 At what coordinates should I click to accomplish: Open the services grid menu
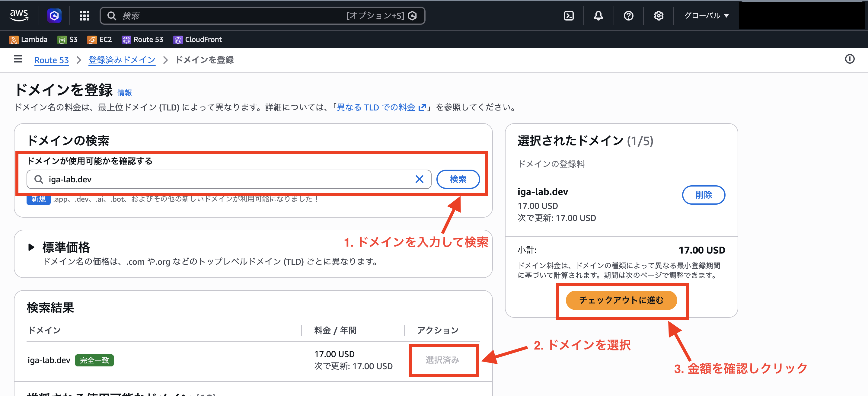pyautogui.click(x=84, y=15)
